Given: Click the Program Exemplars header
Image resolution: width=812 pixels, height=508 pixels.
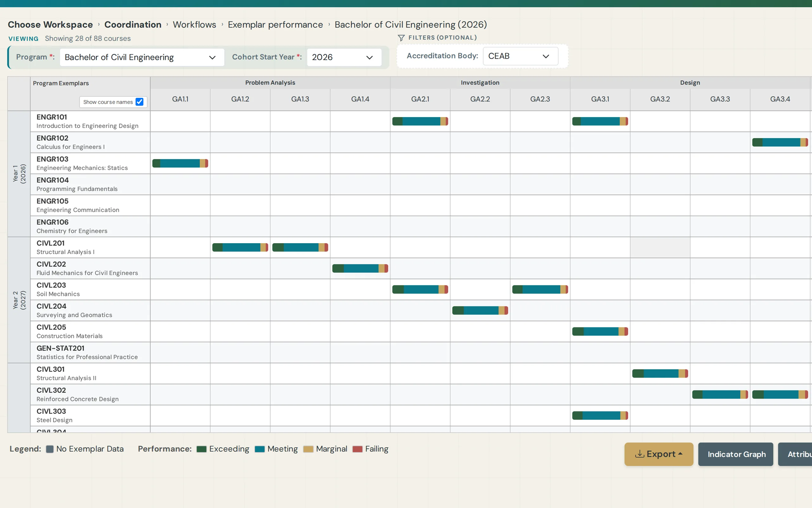Looking at the screenshot, I should click(61, 83).
